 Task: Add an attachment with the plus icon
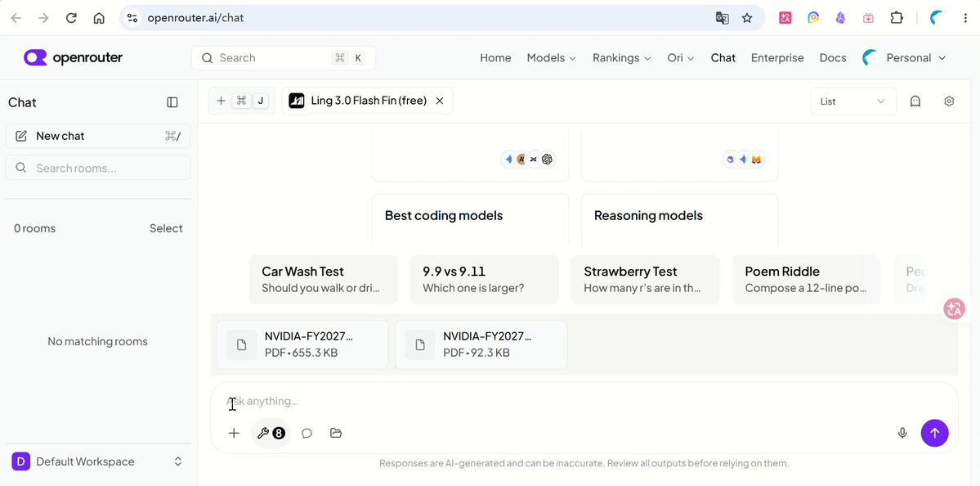[234, 433]
